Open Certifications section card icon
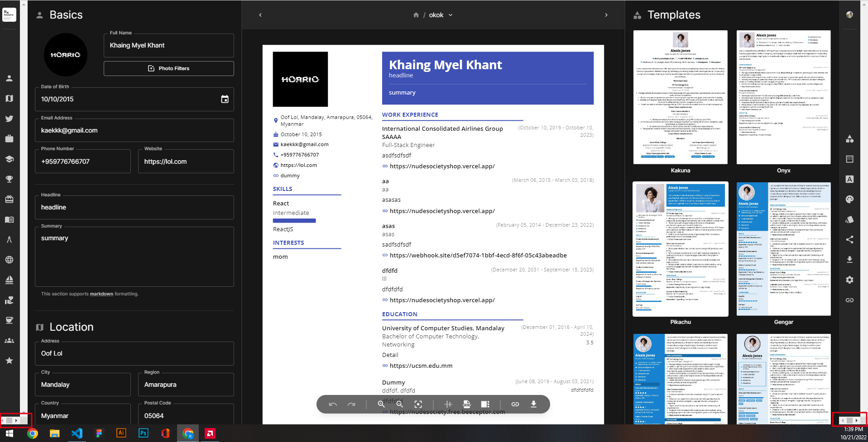868x442 pixels. [x=9, y=199]
